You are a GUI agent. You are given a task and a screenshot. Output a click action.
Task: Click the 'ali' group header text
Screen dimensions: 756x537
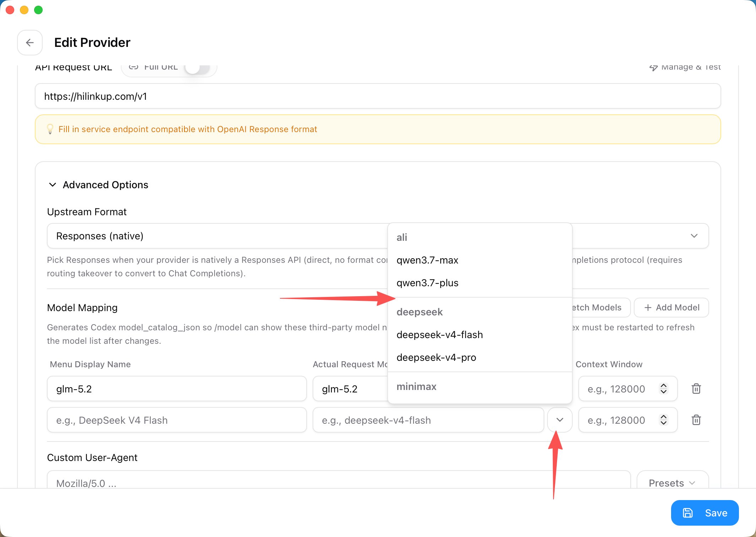(402, 237)
